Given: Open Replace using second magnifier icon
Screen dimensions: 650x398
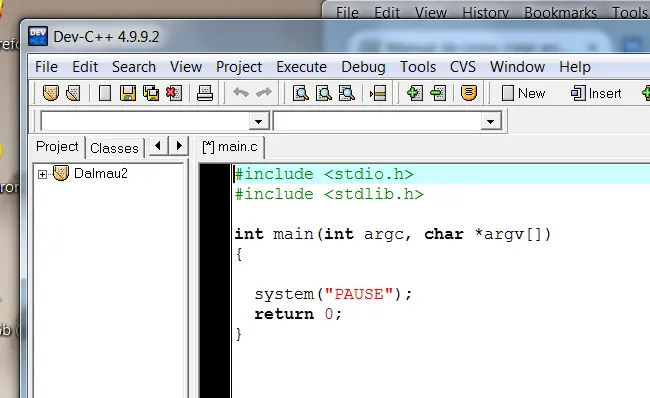Looking at the screenshot, I should (324, 93).
